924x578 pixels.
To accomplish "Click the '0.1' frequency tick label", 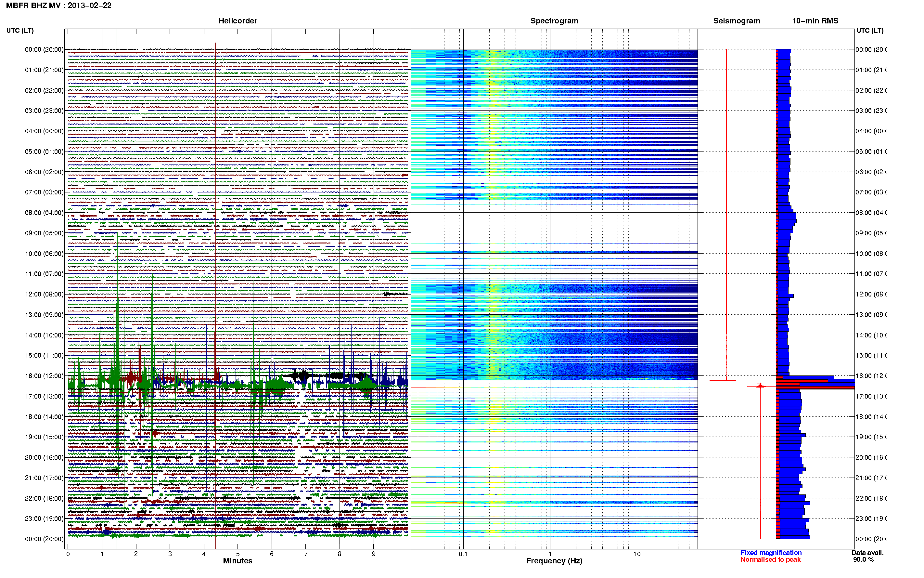I will [x=463, y=554].
